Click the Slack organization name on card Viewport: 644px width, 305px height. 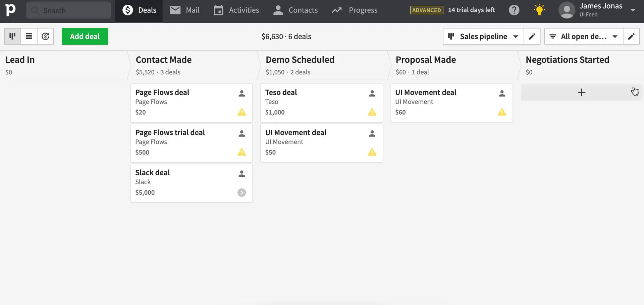pos(143,182)
